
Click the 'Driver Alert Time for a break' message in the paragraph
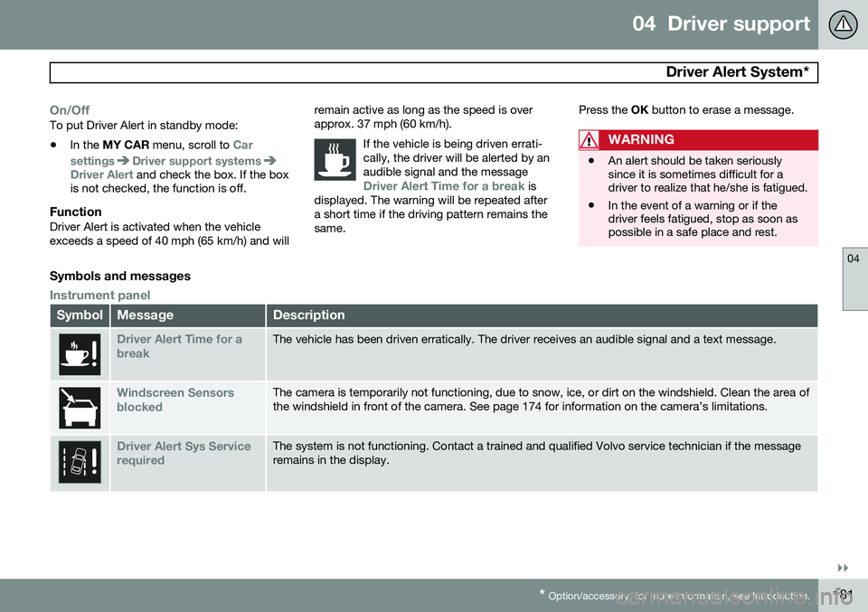[443, 186]
